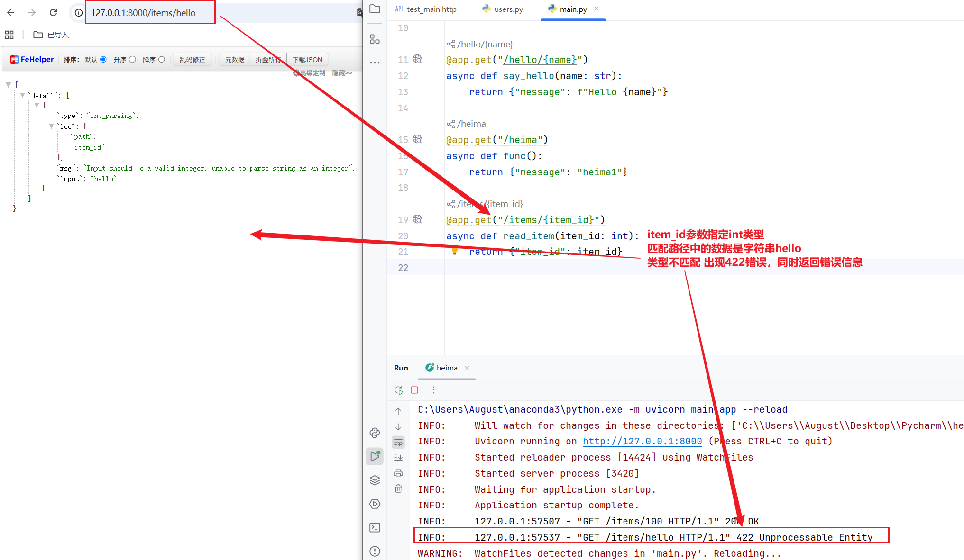Toggle soft-wrap in Run console
Screen dimensions: 964x560
click(398, 443)
